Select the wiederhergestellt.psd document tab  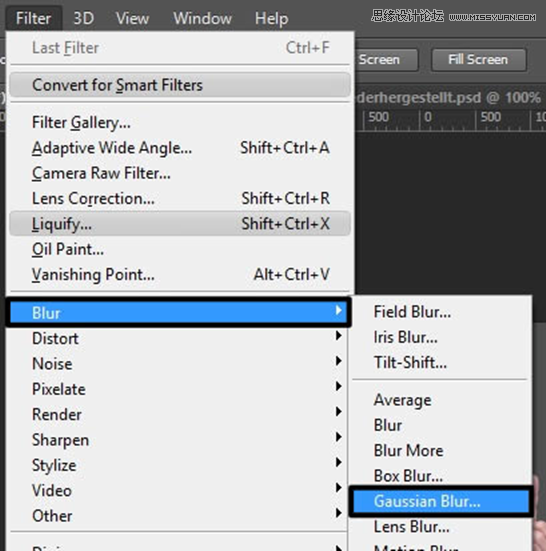click(x=448, y=97)
